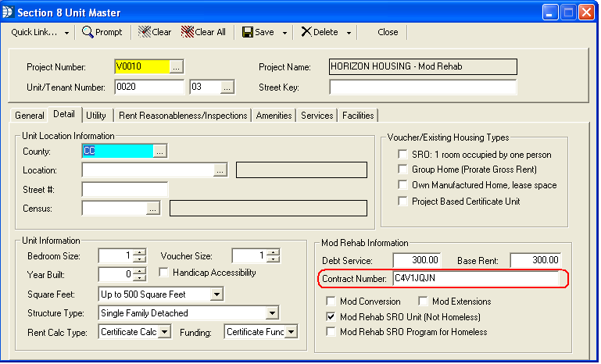Click the Prompt magnifier toolbar icon
The image size is (601, 364).
point(88,32)
